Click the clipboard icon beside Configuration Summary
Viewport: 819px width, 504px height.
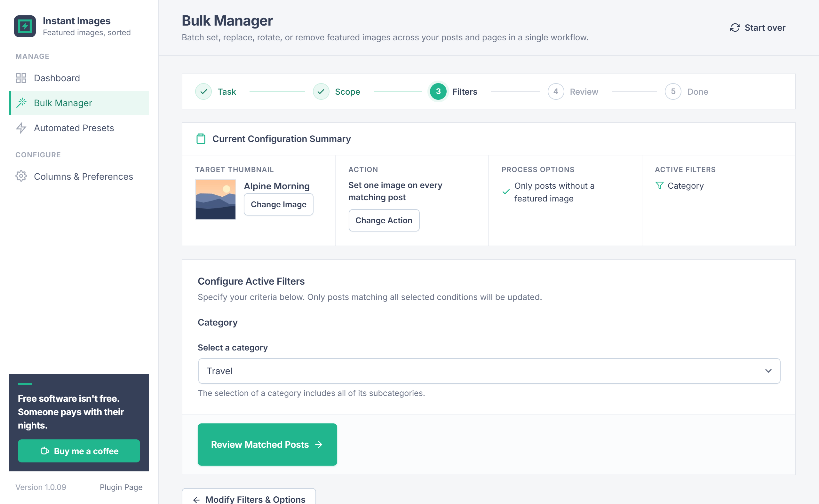(x=201, y=139)
